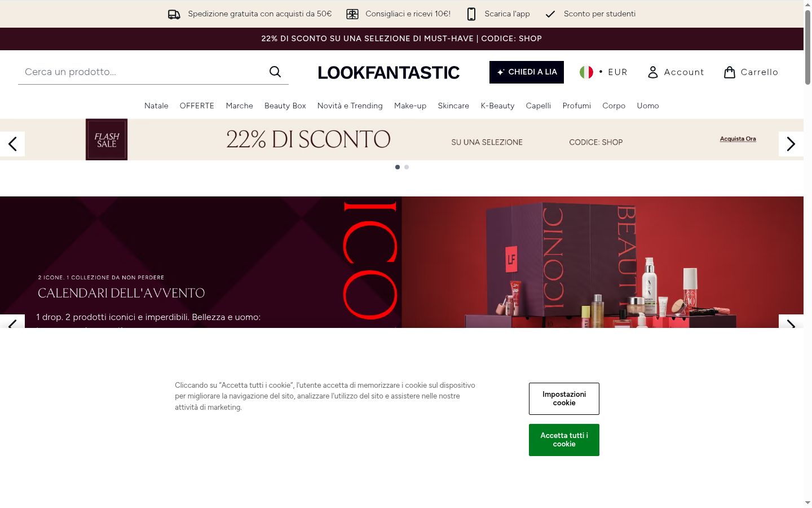Select the first carousel dot indicator
The height and width of the screenshot is (508, 812).
click(398, 167)
